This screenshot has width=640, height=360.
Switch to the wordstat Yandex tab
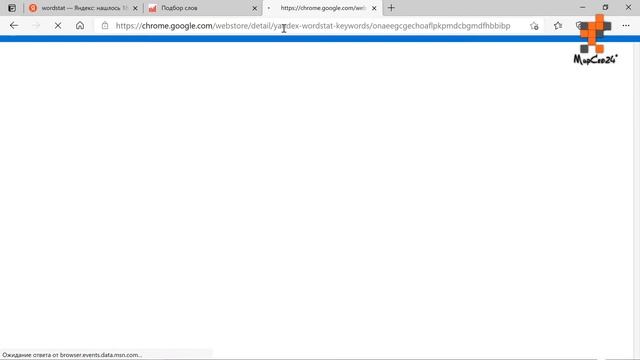point(84,8)
